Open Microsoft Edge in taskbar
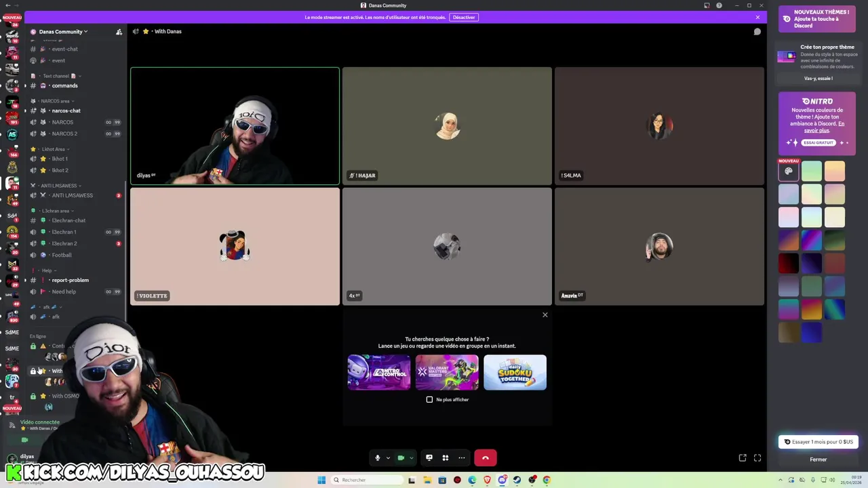 [472, 480]
